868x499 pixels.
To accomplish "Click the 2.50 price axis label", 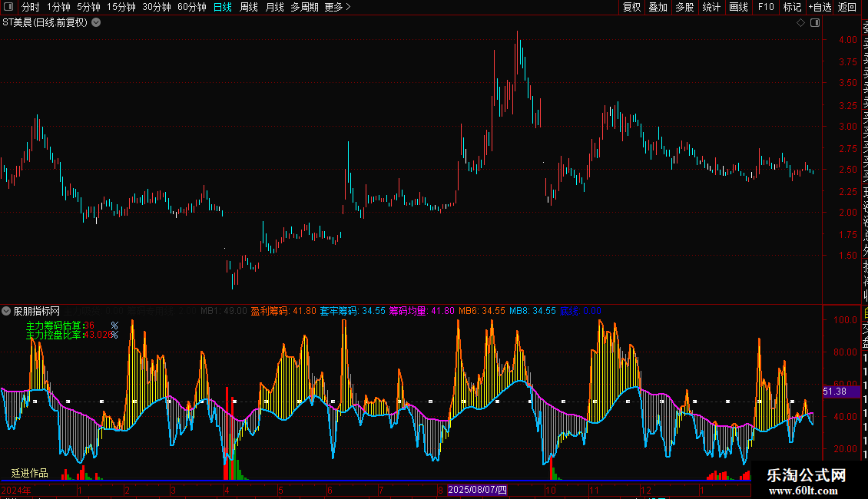I will (x=848, y=170).
